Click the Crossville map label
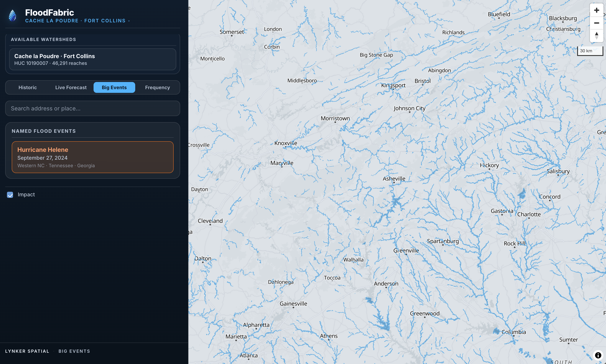 199,145
